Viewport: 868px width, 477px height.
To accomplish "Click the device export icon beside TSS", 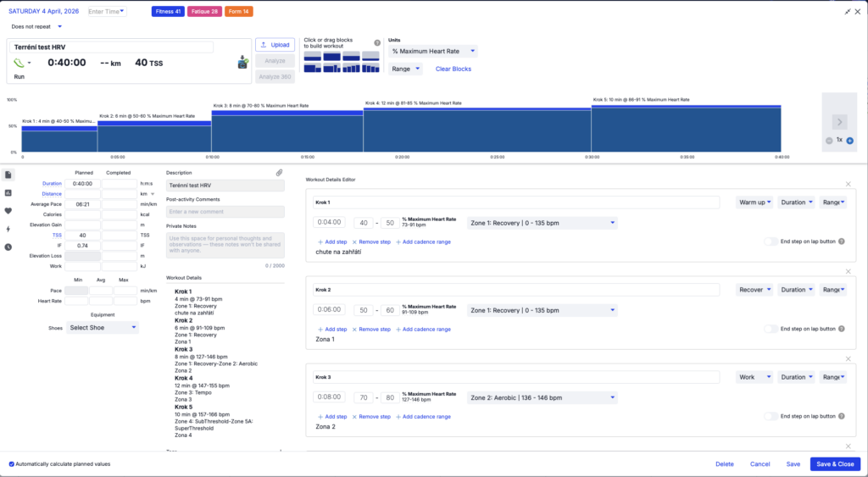I will coord(243,62).
